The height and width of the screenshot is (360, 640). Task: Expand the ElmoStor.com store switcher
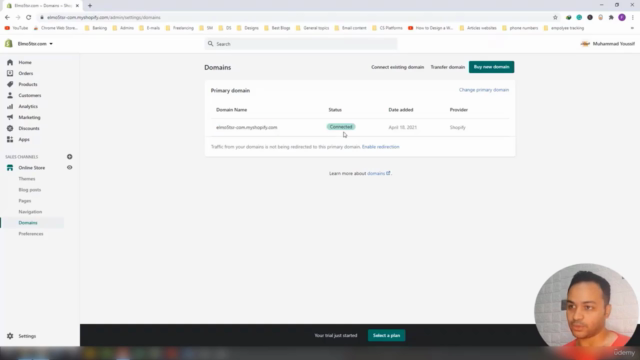[35, 44]
